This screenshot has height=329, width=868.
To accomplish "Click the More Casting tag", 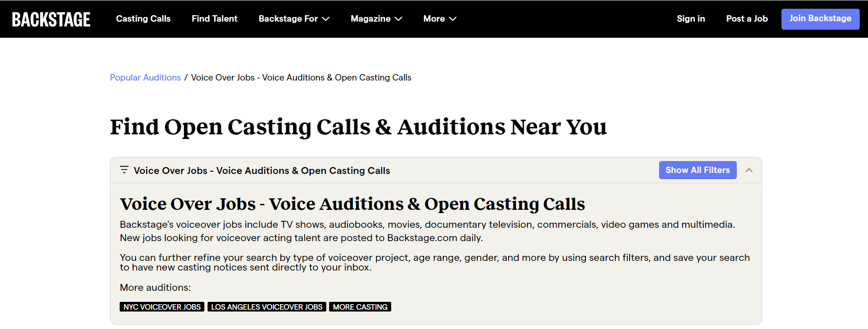I will 360,307.
